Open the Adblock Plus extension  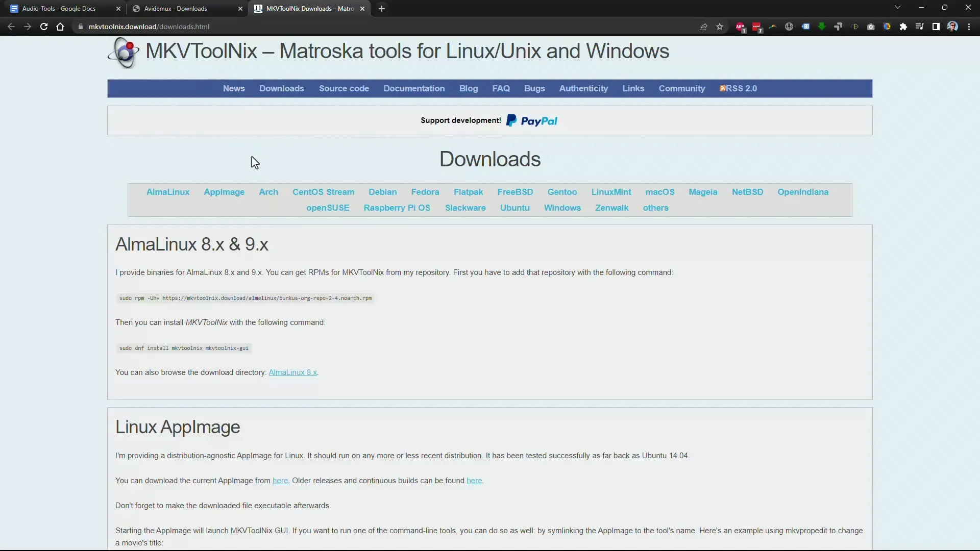point(741,27)
